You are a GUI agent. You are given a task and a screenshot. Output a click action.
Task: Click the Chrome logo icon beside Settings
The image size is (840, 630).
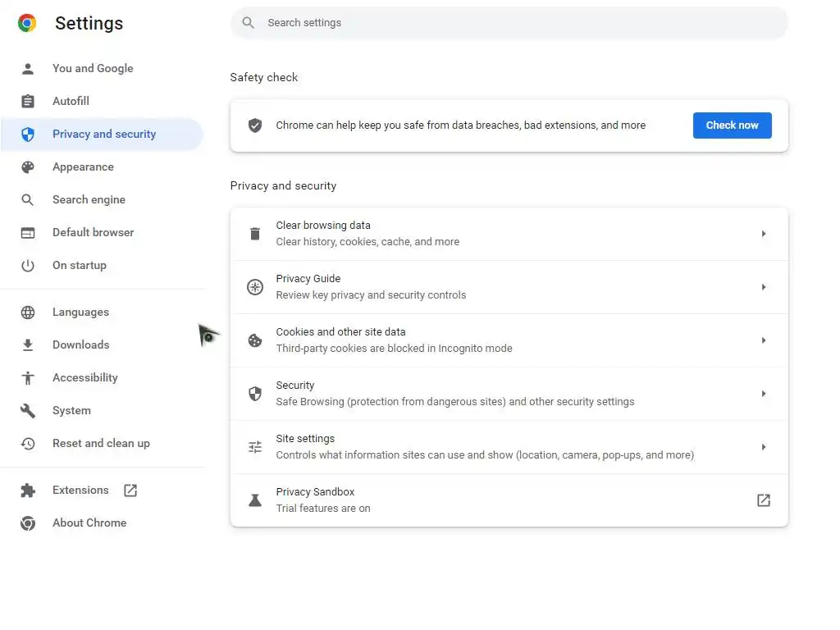pos(27,23)
